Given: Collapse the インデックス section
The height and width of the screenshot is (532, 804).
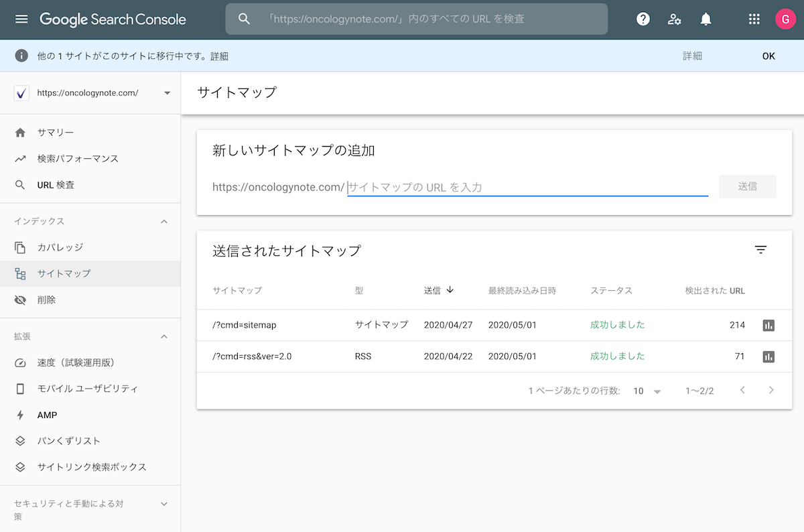Looking at the screenshot, I should point(164,221).
